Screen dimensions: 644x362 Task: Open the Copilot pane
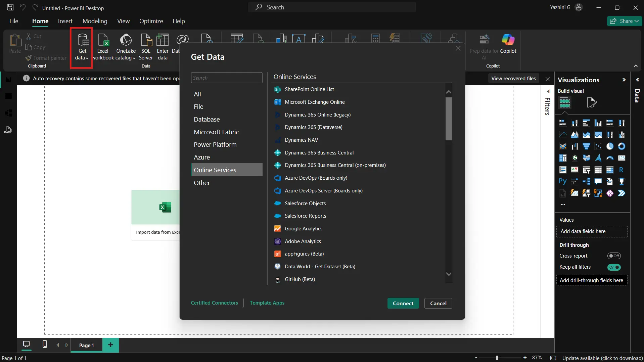coord(508,45)
